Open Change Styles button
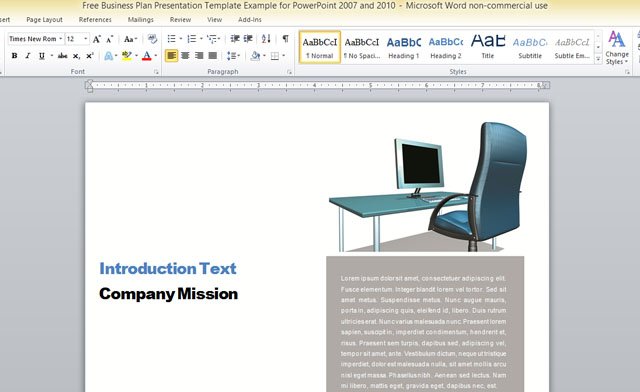640x392 pixels. pyautogui.click(x=617, y=48)
